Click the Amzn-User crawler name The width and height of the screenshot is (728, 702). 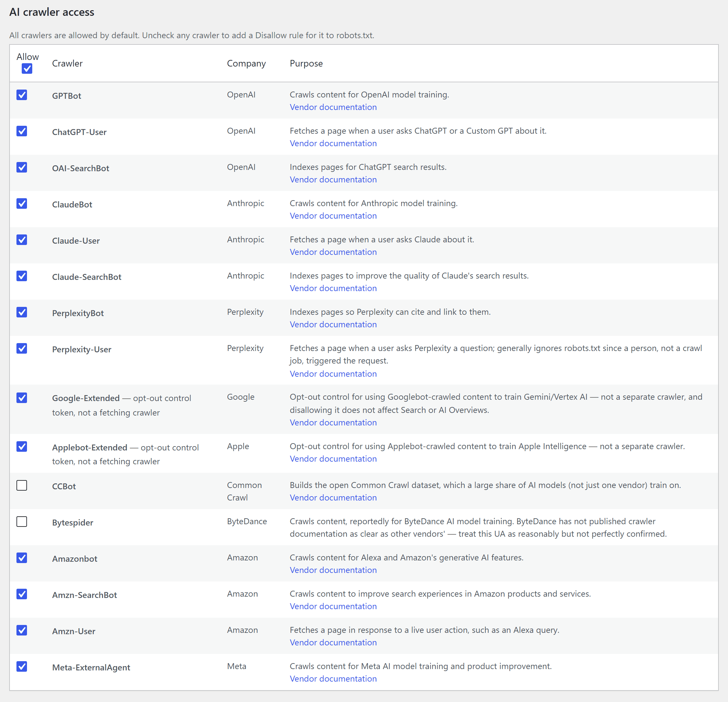point(73,632)
